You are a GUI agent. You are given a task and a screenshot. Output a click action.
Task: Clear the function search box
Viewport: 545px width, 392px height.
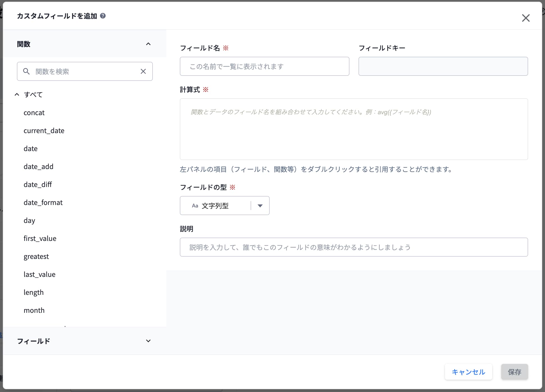click(x=143, y=71)
